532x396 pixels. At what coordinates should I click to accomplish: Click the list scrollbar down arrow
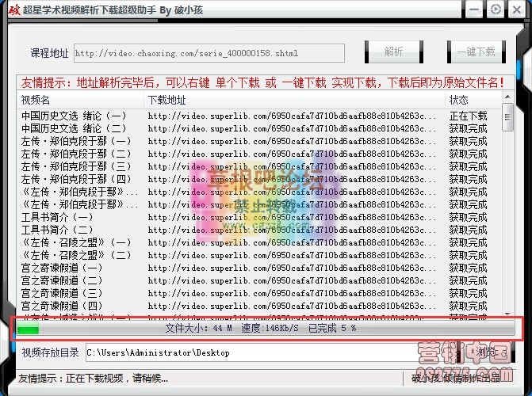(x=507, y=314)
